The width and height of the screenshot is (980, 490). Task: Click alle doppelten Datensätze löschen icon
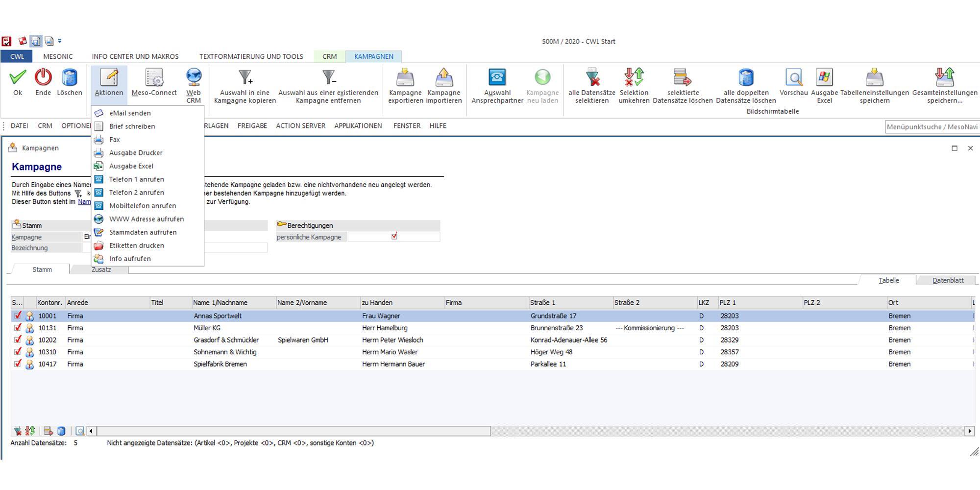click(746, 77)
